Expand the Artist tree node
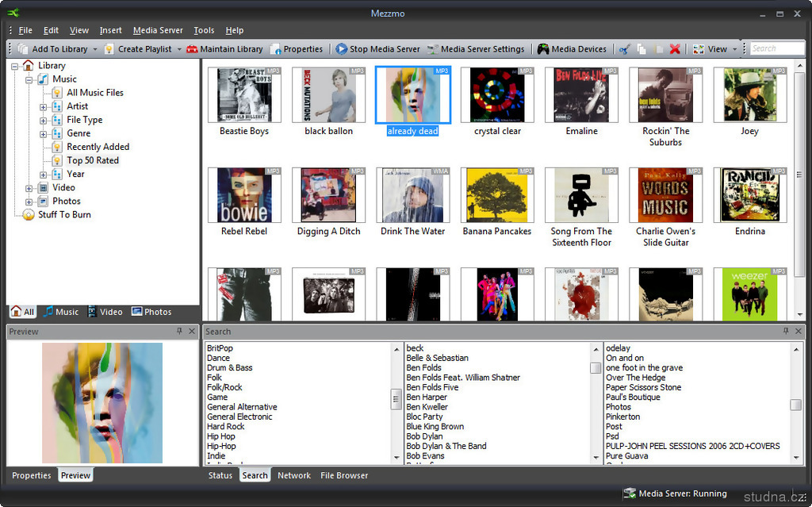This screenshot has width=812, height=507. point(44,106)
